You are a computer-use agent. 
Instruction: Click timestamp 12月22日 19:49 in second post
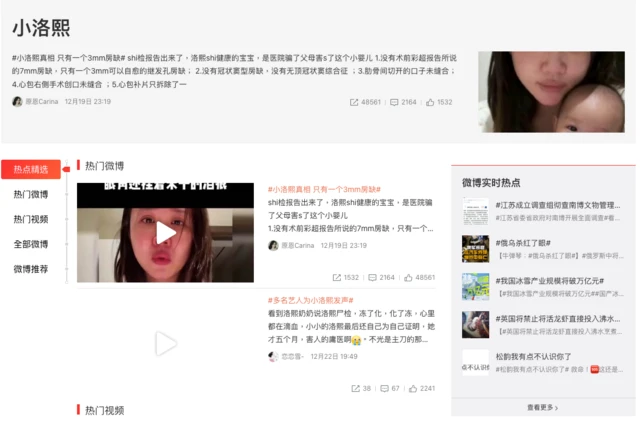334,356
